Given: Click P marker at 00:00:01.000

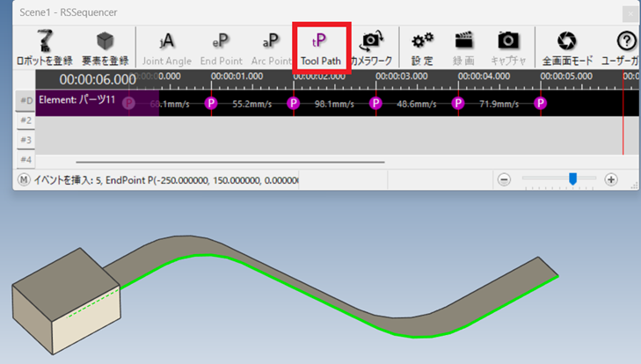Looking at the screenshot, I should (211, 103).
